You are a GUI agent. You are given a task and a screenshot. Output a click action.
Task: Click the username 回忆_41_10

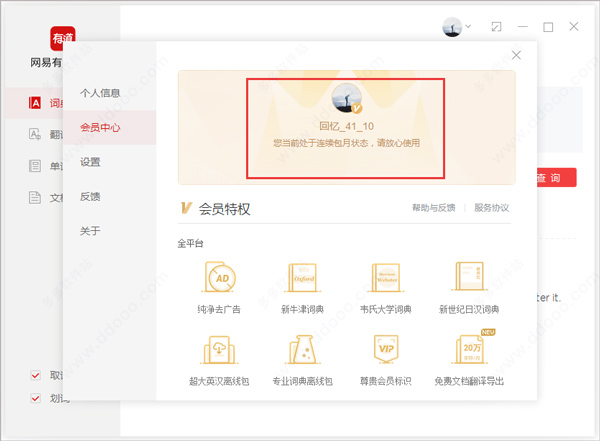pos(347,126)
